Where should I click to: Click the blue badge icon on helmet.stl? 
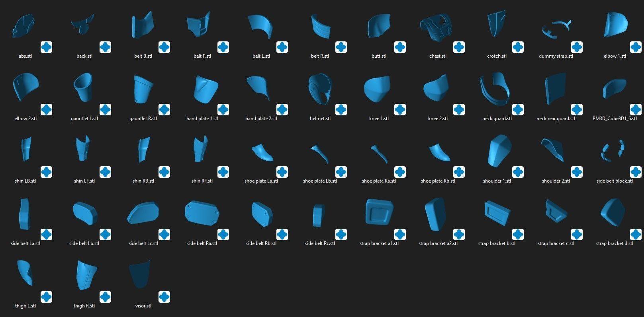341,110
